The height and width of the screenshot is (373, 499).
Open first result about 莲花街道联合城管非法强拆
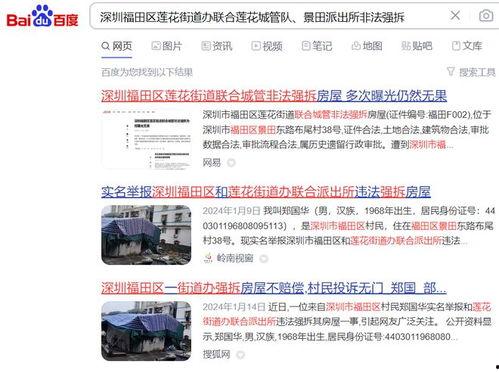274,96
